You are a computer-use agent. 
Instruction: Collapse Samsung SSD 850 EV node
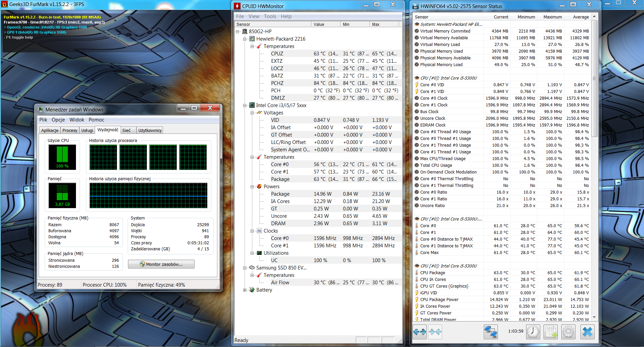[245, 268]
